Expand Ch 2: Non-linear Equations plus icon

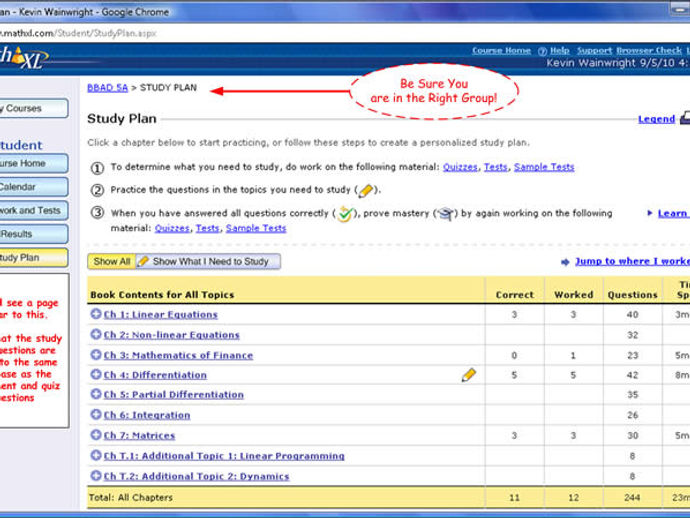pyautogui.click(x=96, y=334)
